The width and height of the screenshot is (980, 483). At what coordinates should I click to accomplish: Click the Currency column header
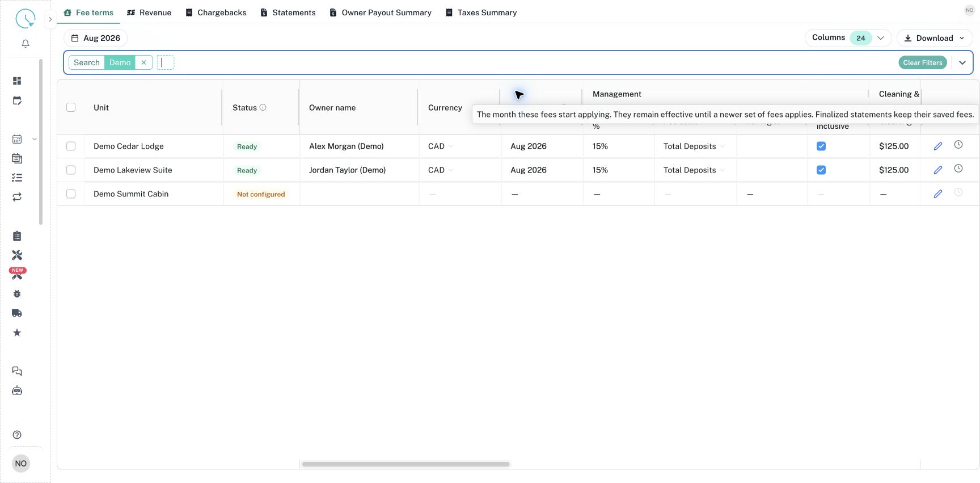(x=445, y=107)
